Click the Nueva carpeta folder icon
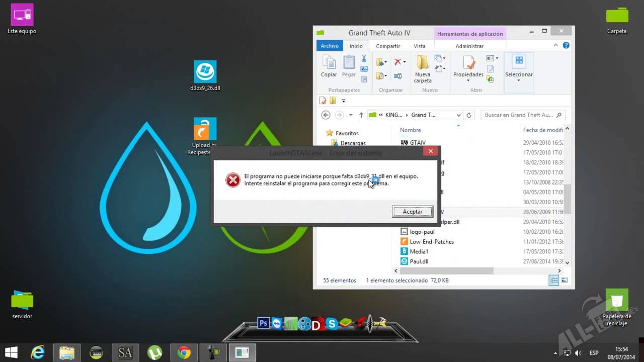644x362 pixels. point(423,63)
